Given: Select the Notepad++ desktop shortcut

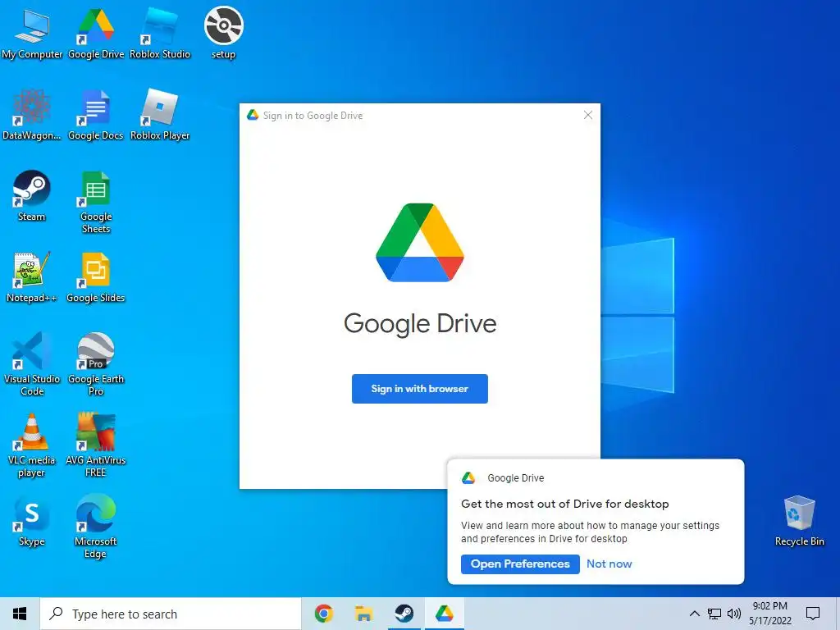Looking at the screenshot, I should [x=32, y=277].
